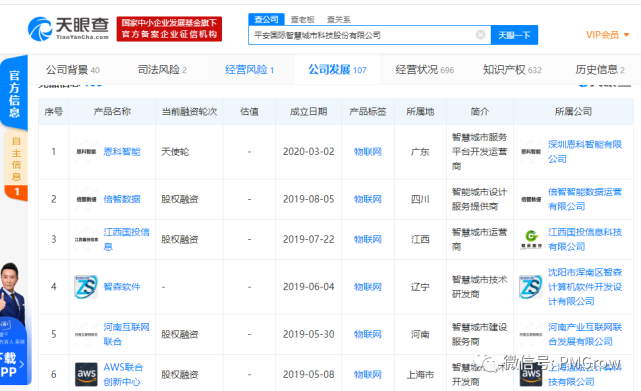Open the 河南互联网联合 product link

pyautogui.click(x=126, y=334)
